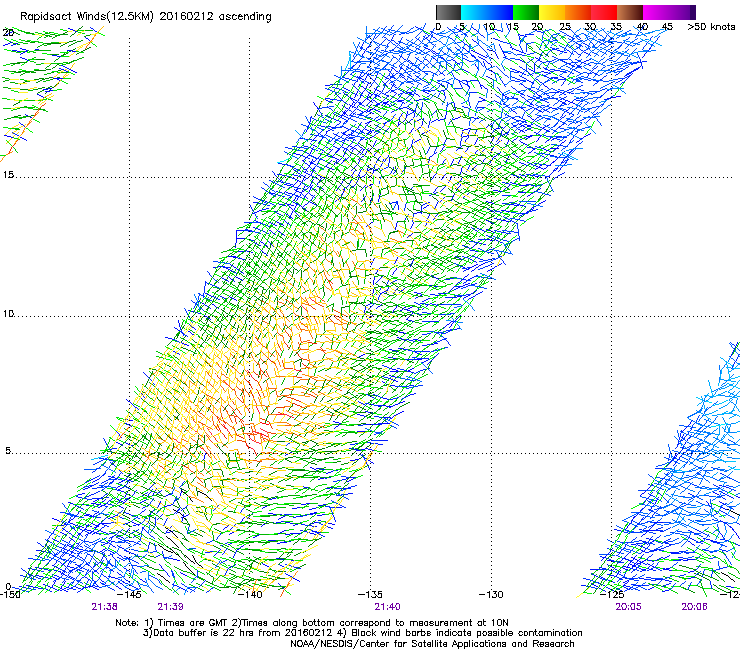Click the yellow 20-25 knots legend segment
740x650 pixels.
(552, 12)
